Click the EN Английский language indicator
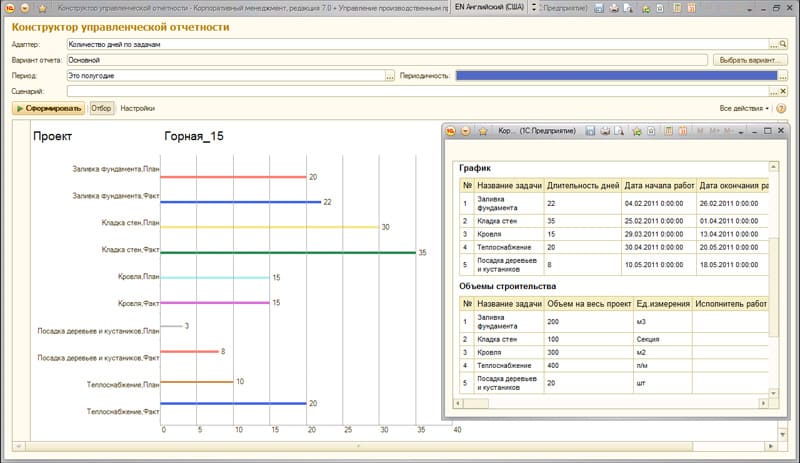Screen dimensions: 800x463 (x=489, y=7)
